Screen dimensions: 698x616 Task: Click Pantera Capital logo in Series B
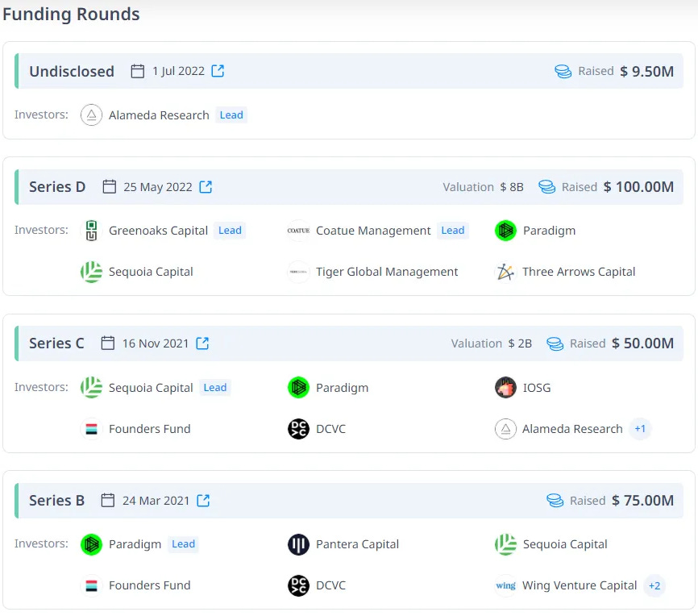click(x=298, y=544)
